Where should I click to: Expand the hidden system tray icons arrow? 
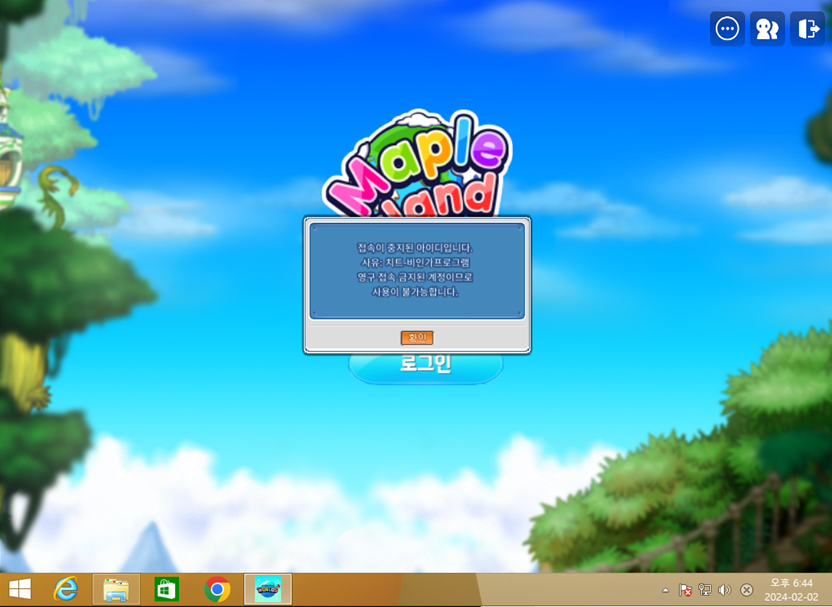point(666,591)
